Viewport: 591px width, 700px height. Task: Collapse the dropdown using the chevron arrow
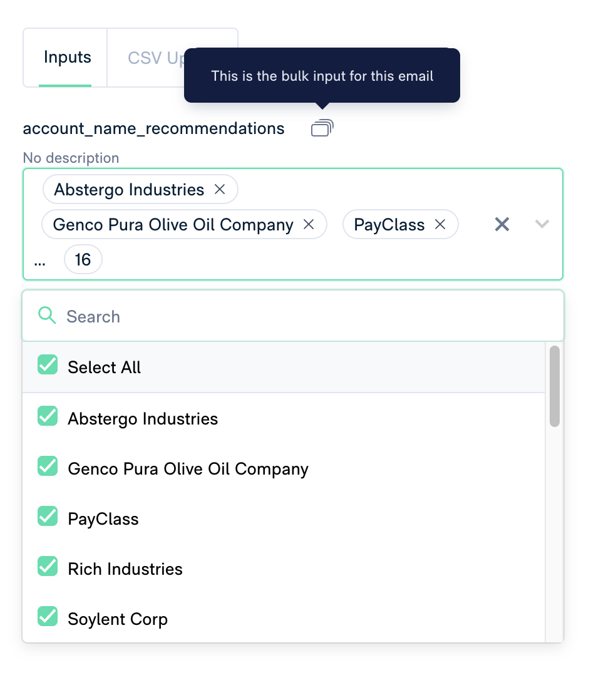pos(542,224)
